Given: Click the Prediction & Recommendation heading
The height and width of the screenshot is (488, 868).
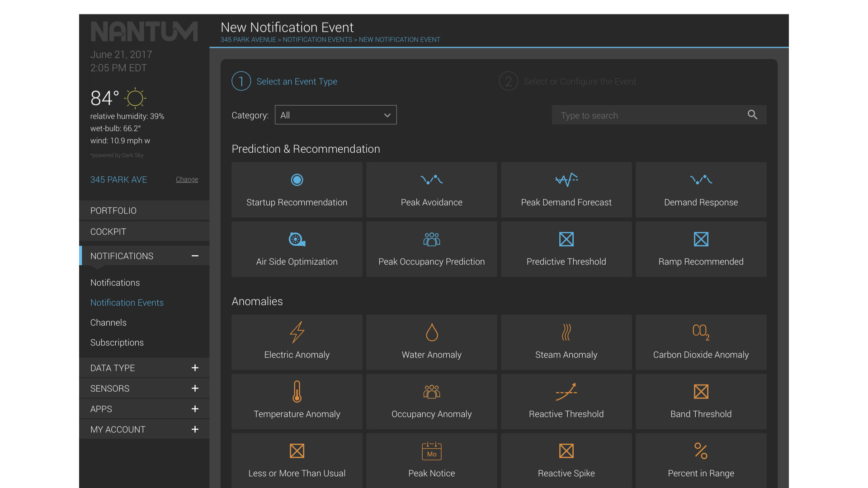Looking at the screenshot, I should (306, 149).
